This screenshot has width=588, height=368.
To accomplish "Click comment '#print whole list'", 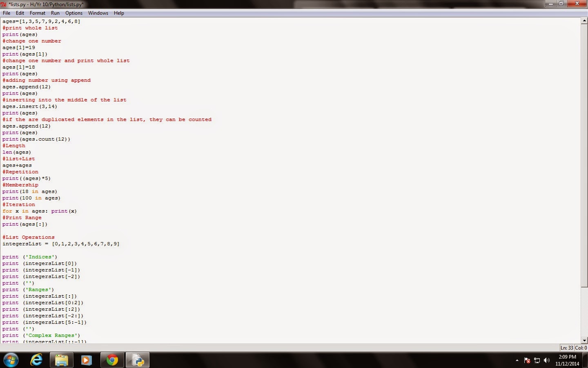I will point(30,28).
